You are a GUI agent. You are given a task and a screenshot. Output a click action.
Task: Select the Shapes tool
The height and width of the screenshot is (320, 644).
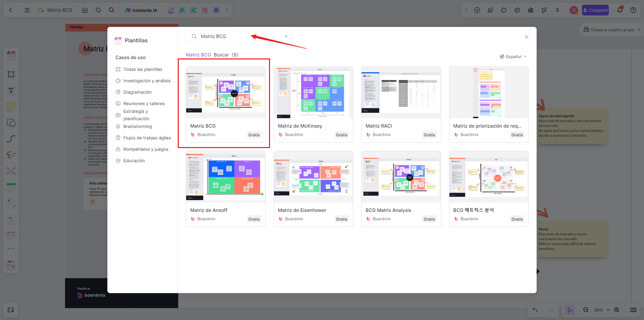point(11,123)
